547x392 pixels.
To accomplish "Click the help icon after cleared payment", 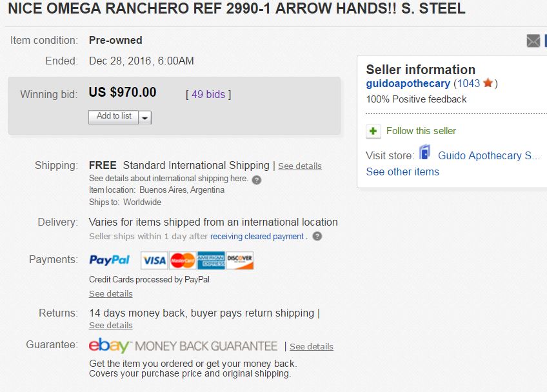I will (x=317, y=237).
